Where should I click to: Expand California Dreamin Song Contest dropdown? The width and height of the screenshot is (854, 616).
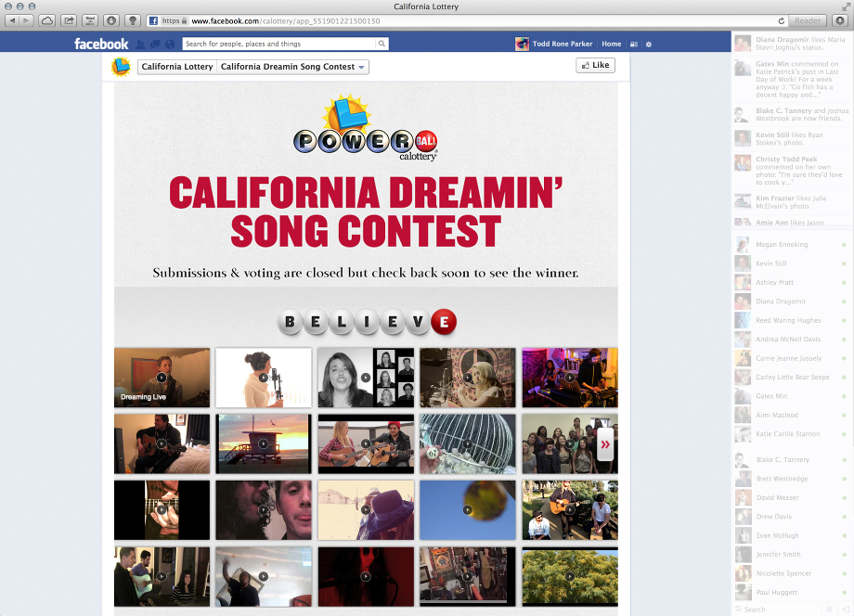pyautogui.click(x=293, y=67)
